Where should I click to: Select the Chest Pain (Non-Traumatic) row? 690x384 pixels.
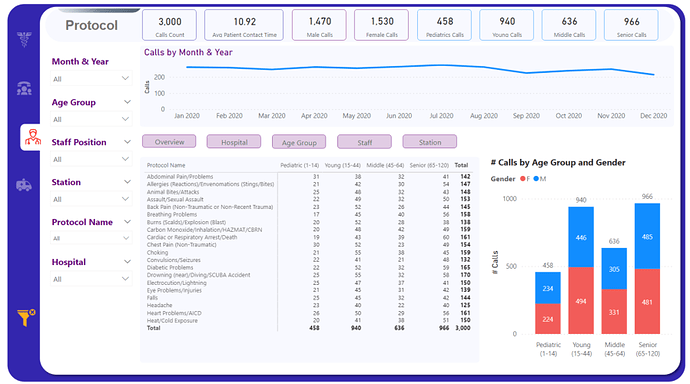308,245
